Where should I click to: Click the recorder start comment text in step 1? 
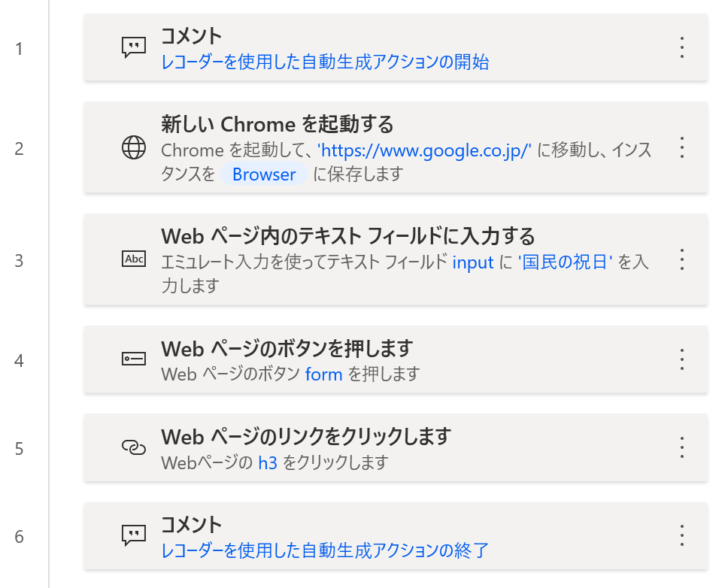tap(325, 62)
